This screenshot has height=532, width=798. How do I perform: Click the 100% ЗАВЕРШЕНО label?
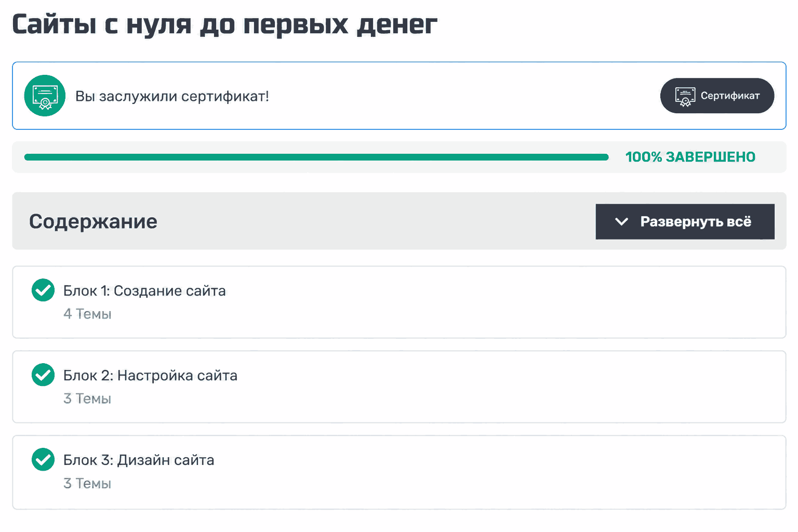pyautogui.click(x=690, y=157)
